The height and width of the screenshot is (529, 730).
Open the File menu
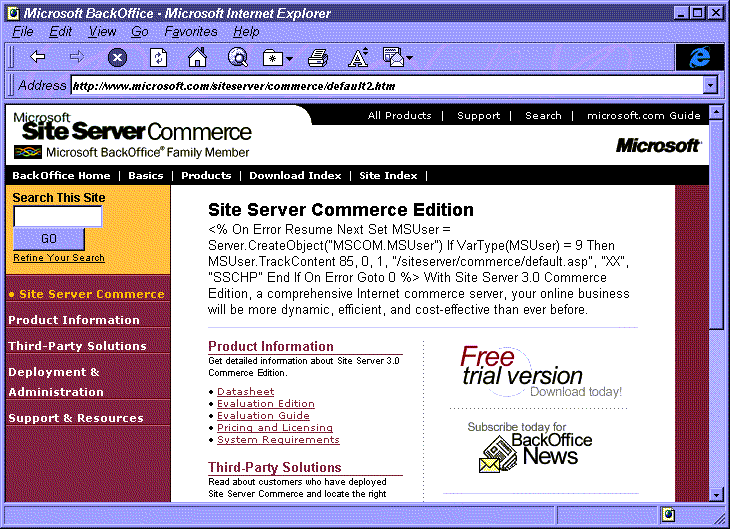23,32
